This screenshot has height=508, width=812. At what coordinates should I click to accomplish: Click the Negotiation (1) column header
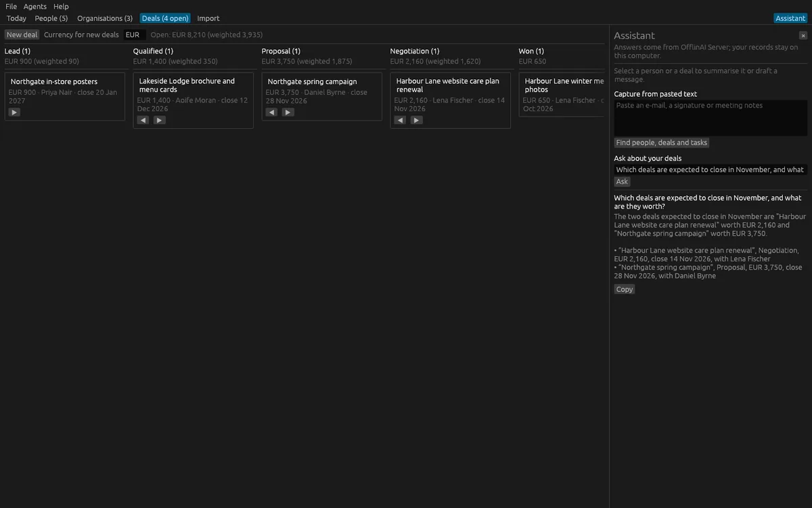[415, 51]
